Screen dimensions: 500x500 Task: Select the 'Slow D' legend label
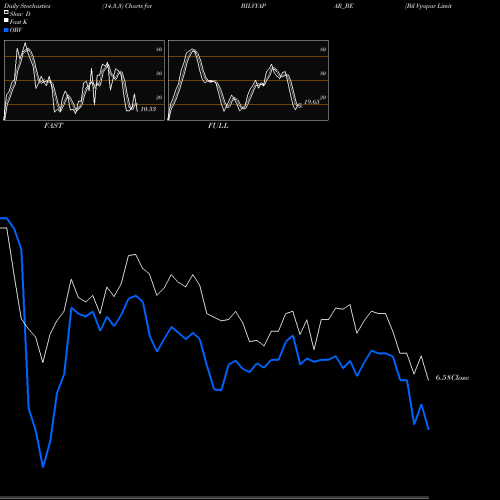[x=20, y=14]
